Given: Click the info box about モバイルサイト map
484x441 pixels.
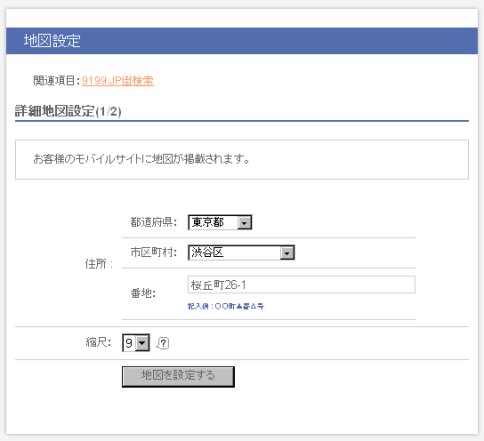Looking at the screenshot, I should (242, 160).
